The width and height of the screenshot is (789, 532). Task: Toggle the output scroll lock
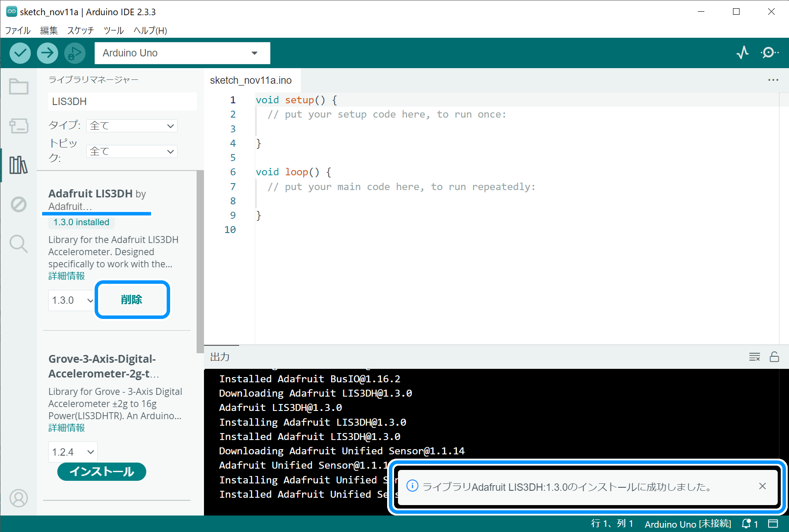click(774, 357)
